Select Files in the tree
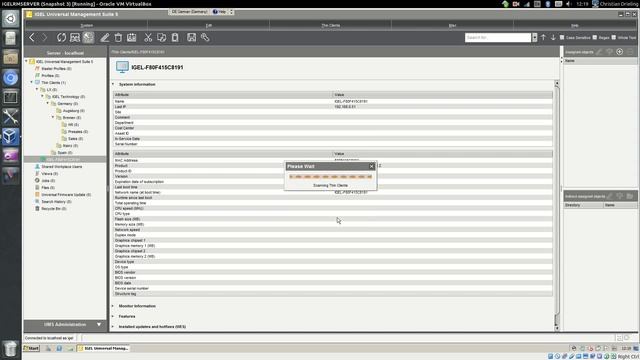Screen dimensions: 640x360 point(48,188)
